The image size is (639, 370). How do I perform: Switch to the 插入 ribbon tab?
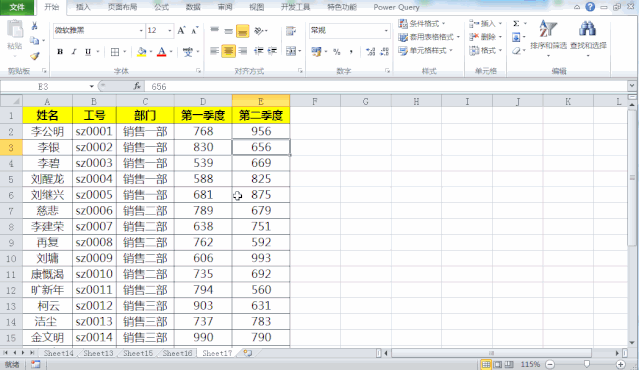point(84,7)
